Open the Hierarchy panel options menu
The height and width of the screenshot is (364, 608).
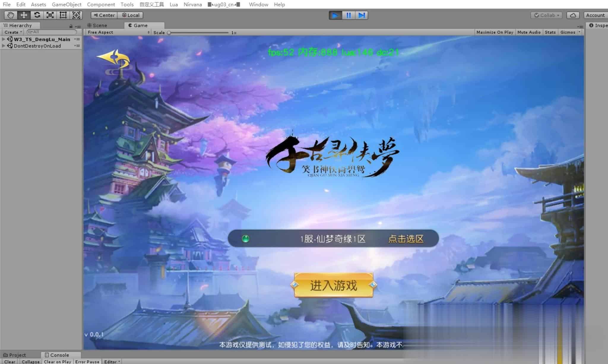(x=78, y=26)
